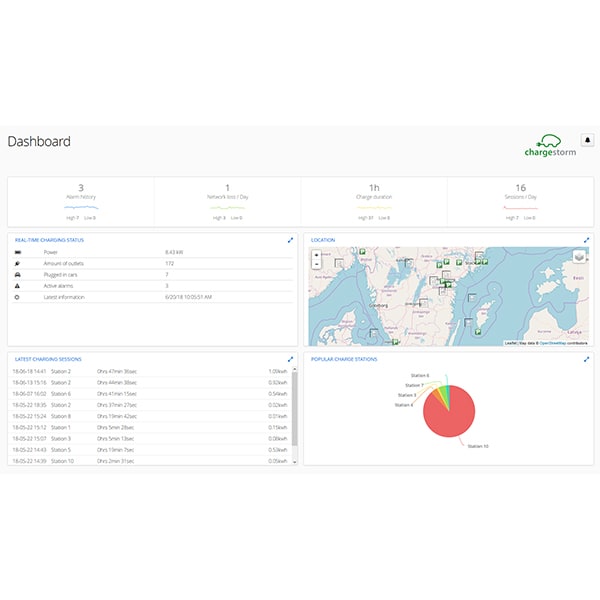Click the Active alarms status row
Viewport: 600px width, 600px height.
pos(153,286)
